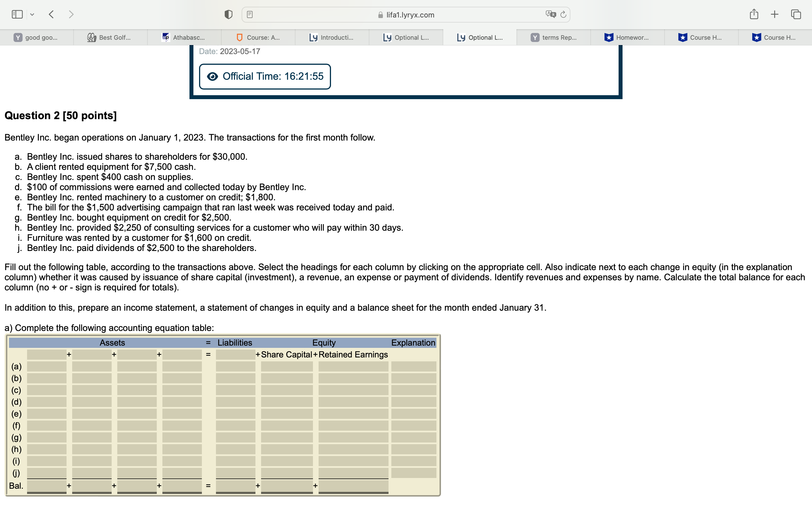Click the translate page icon

pyautogui.click(x=550, y=14)
